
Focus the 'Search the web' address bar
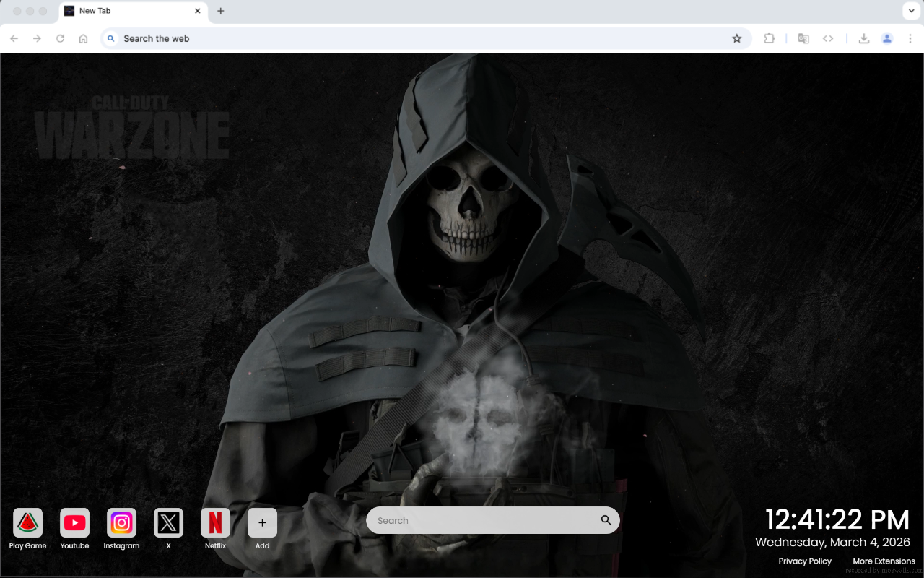coord(426,38)
